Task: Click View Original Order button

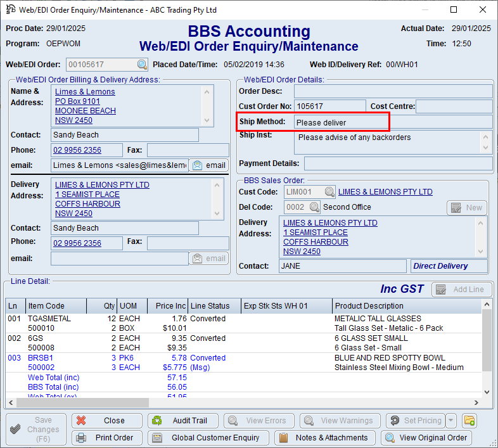Action: (x=428, y=438)
